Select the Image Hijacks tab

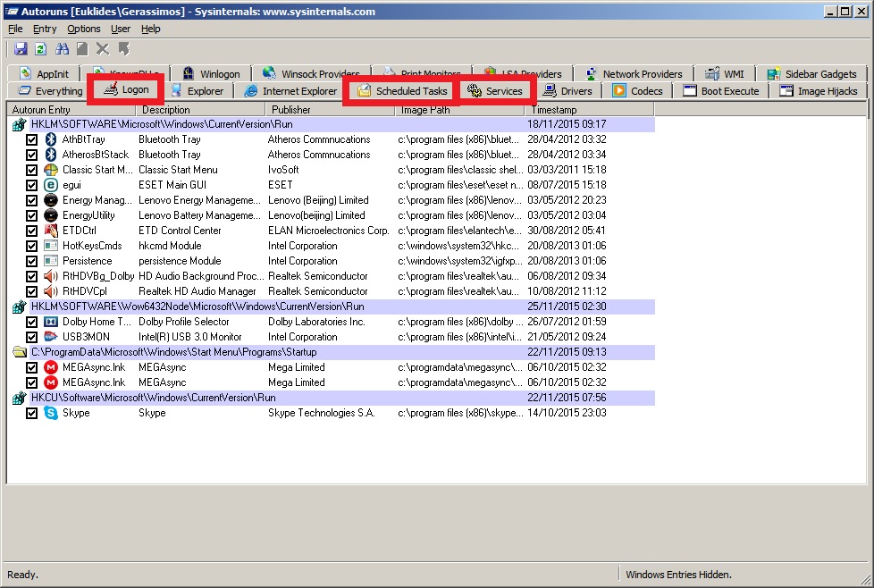coord(819,91)
